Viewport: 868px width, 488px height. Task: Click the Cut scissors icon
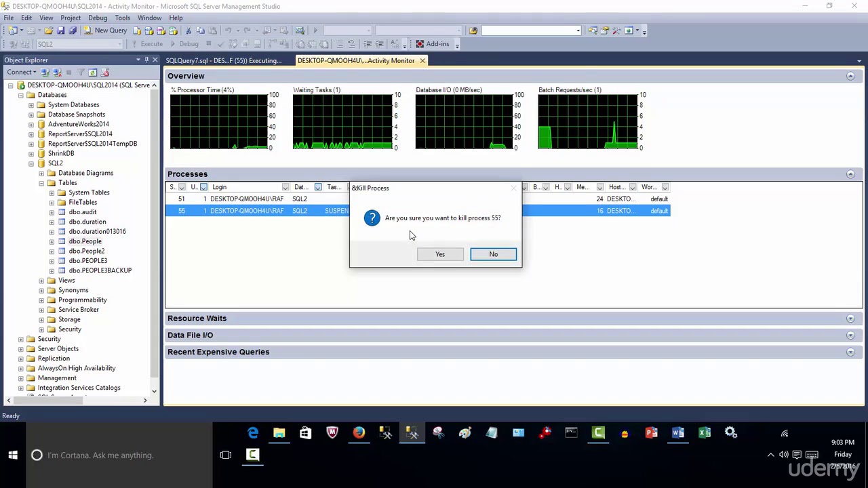click(189, 30)
